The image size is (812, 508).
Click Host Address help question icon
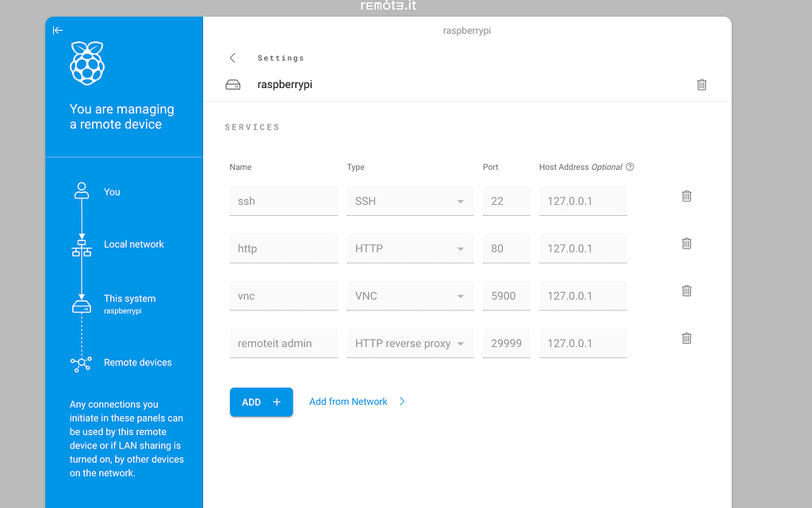point(630,167)
